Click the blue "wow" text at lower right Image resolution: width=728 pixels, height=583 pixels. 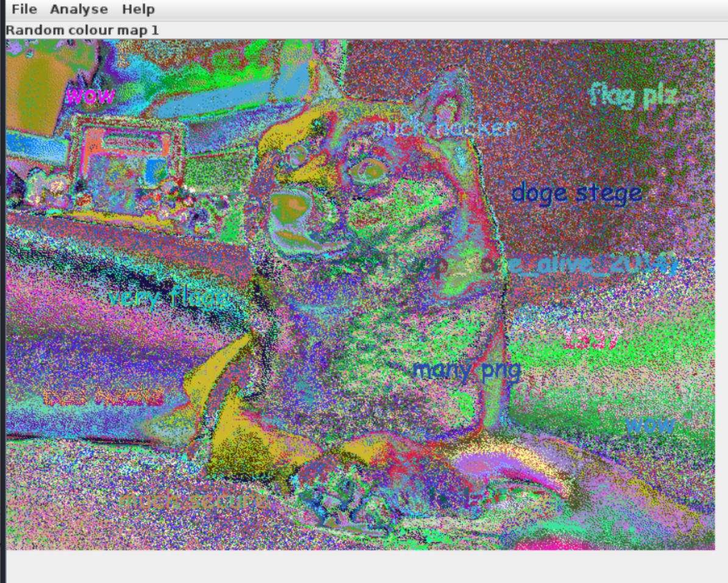(651, 425)
